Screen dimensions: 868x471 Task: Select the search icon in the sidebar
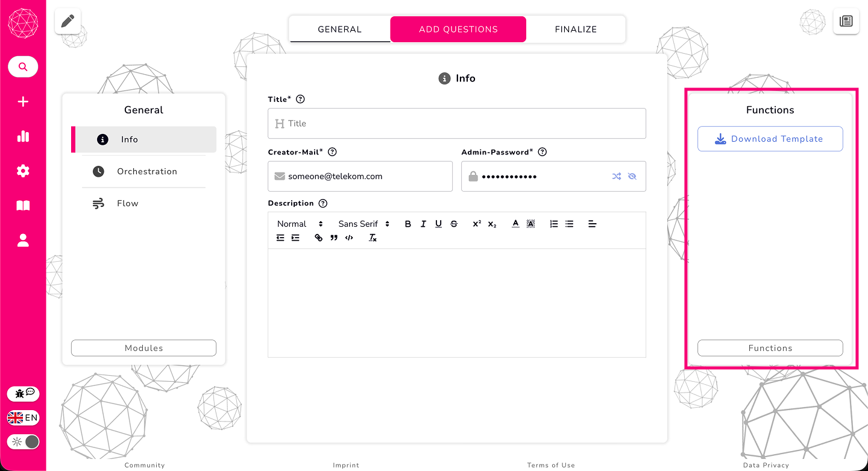[x=22, y=66]
